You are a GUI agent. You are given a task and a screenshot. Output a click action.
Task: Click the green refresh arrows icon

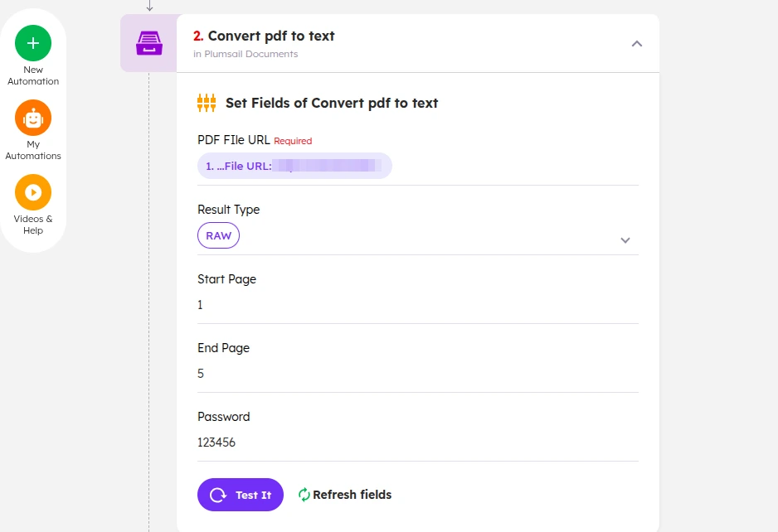[x=304, y=495]
